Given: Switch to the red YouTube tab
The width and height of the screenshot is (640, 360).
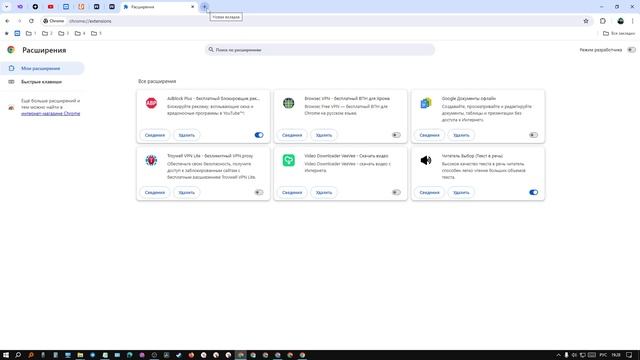Looking at the screenshot, I should coord(51,7).
